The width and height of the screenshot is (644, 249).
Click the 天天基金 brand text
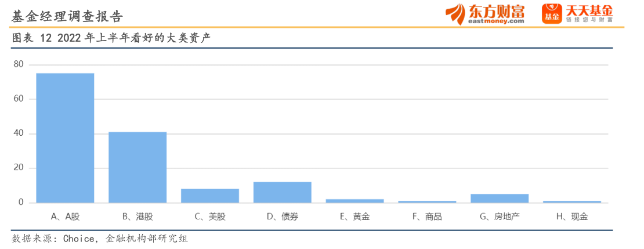pyautogui.click(x=589, y=11)
